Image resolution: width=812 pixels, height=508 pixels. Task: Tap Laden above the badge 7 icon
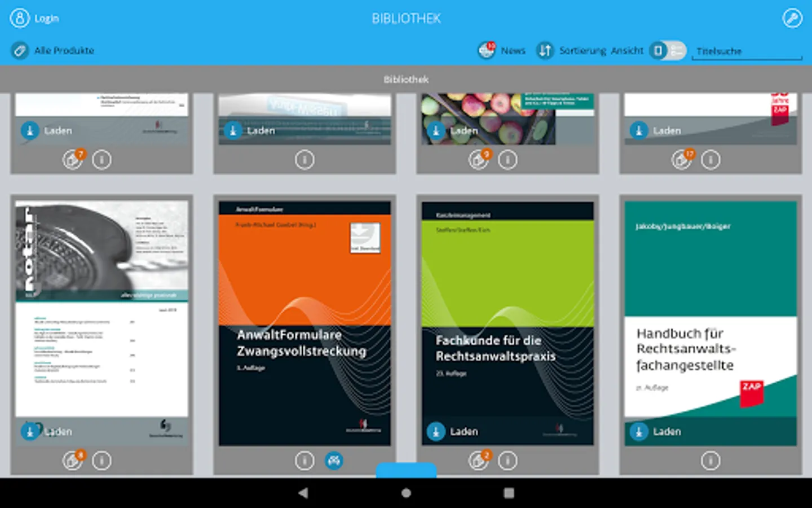point(46,130)
